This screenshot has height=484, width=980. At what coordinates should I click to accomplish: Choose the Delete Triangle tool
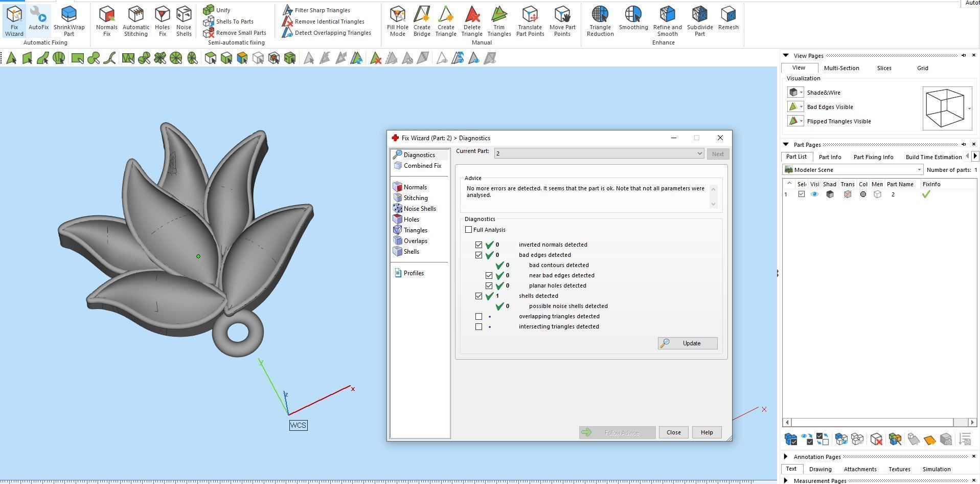472,21
